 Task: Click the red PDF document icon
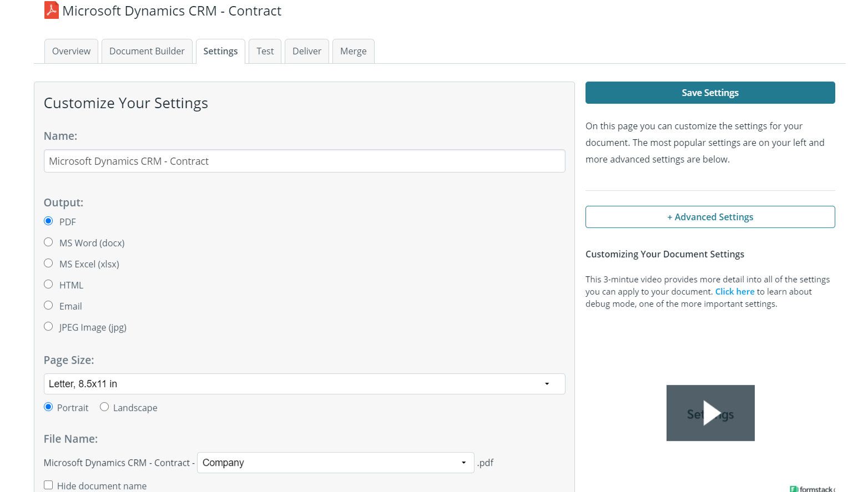[51, 11]
